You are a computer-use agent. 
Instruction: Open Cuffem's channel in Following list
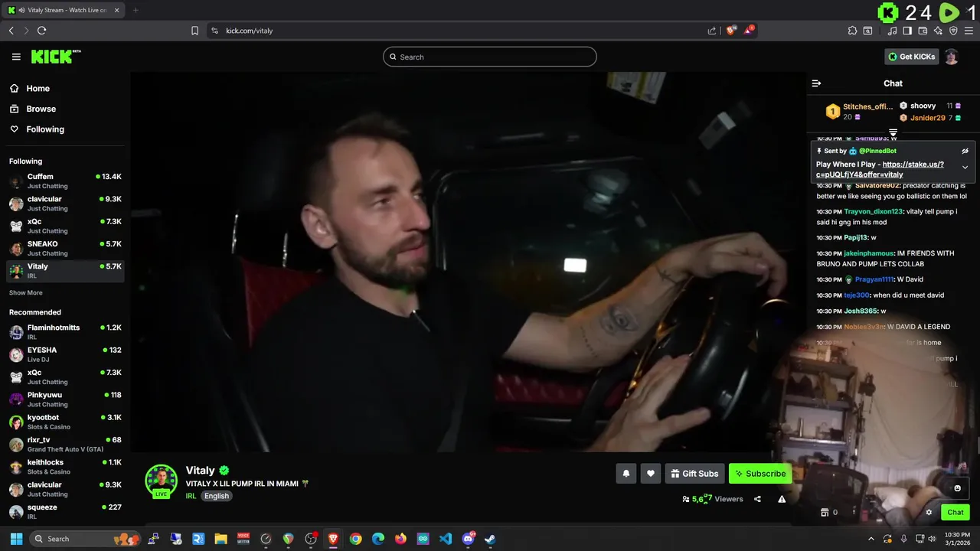point(65,181)
